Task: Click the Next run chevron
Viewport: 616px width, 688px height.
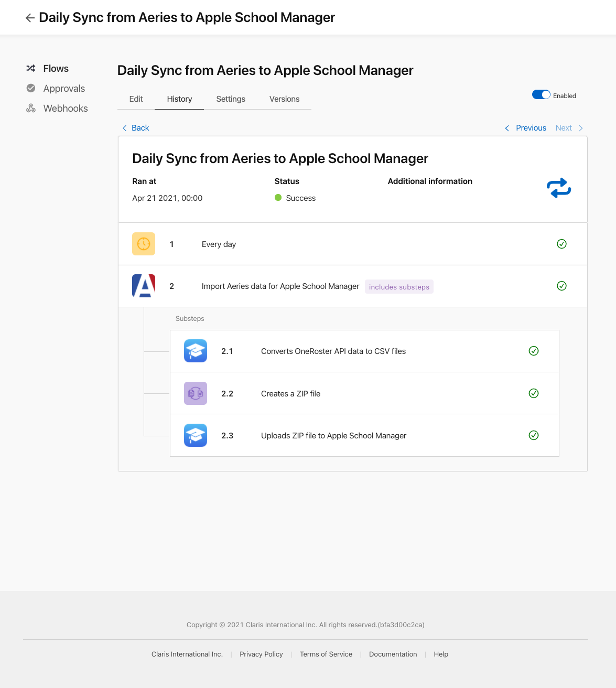Action: (580, 127)
